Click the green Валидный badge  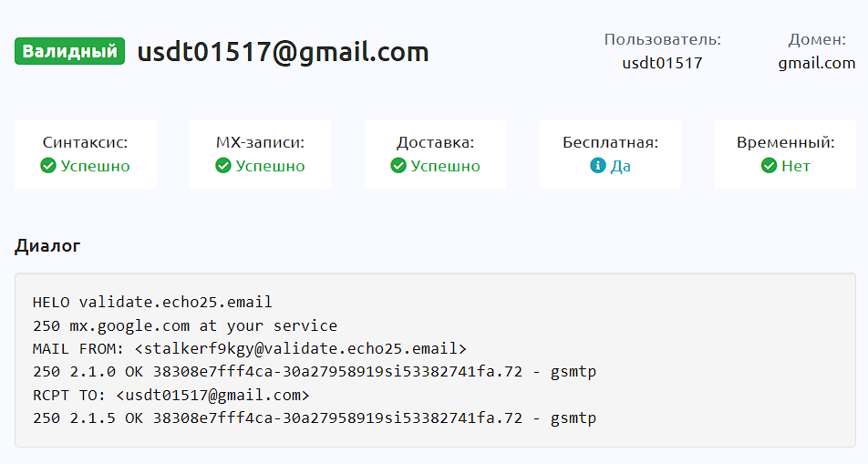tap(69, 51)
